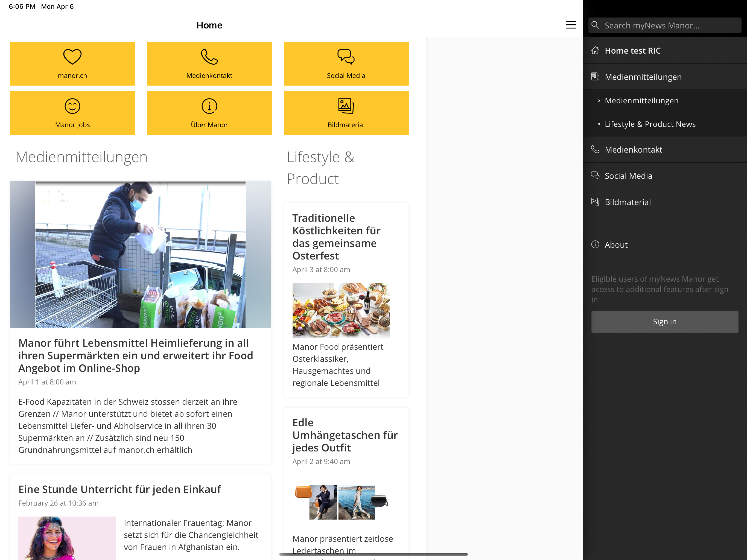Read the E-Food Kapazitäten article summary
Screen dimensions: 747x560
(x=128, y=425)
